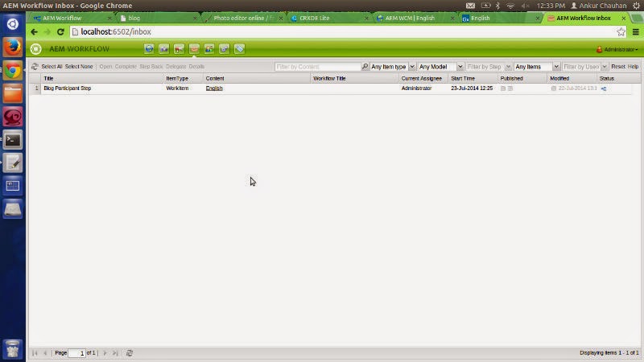644x362 pixels.
Task: Expand the Filter by User dropdown
Action: click(605, 67)
